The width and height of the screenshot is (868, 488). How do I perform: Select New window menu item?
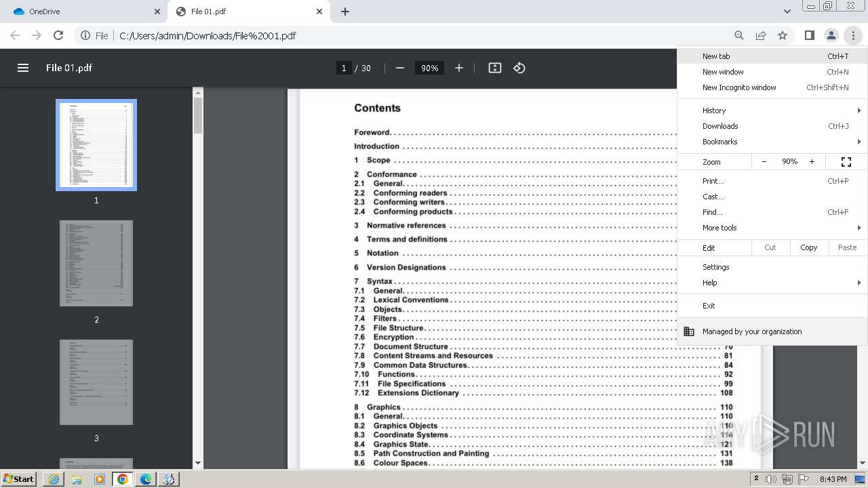pos(772,72)
